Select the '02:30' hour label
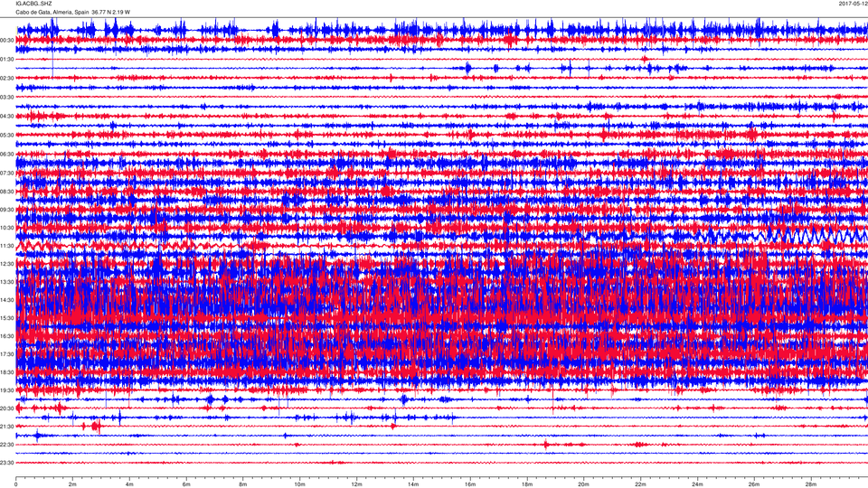Screen dimensions: 868x488 pyautogui.click(x=7, y=78)
